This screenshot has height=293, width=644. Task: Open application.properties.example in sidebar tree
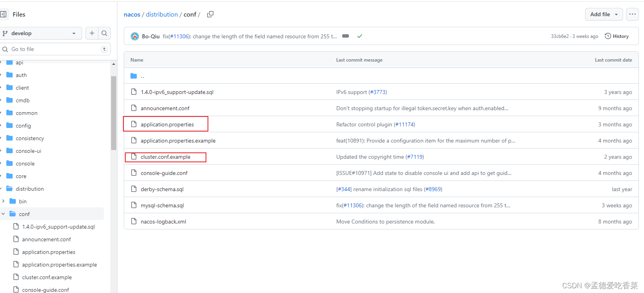coord(59,265)
